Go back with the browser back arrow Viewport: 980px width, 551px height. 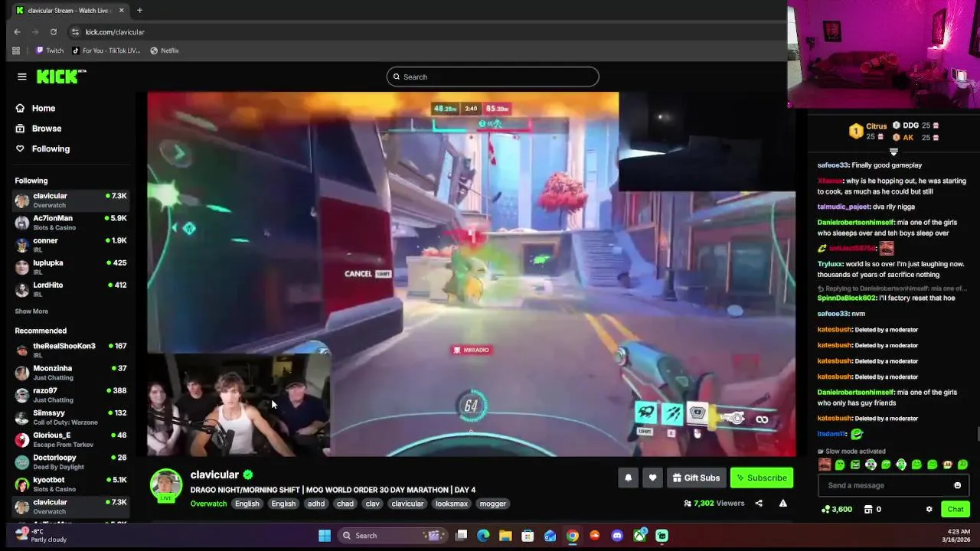[x=17, y=32]
